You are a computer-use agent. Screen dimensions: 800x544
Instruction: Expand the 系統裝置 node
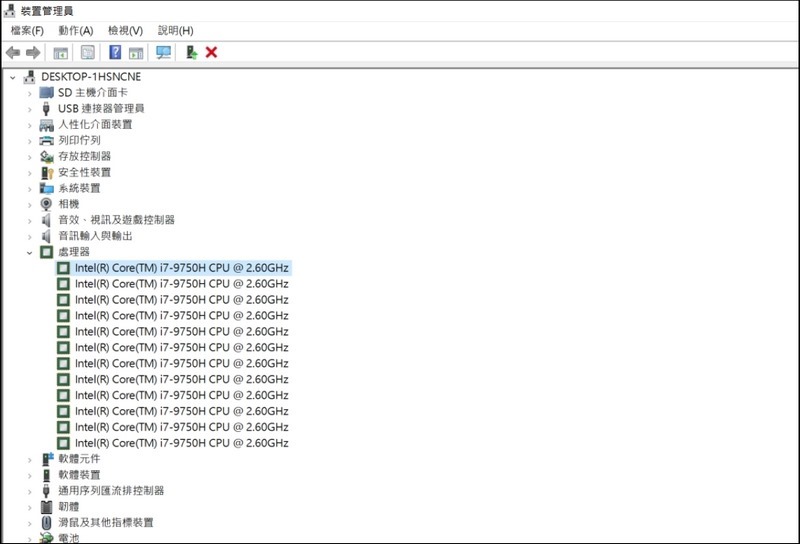pos(29,189)
